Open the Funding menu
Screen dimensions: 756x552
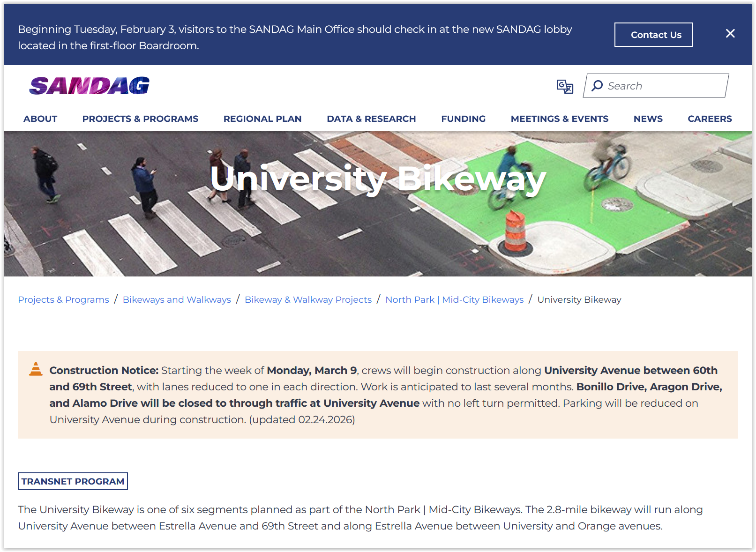click(463, 119)
